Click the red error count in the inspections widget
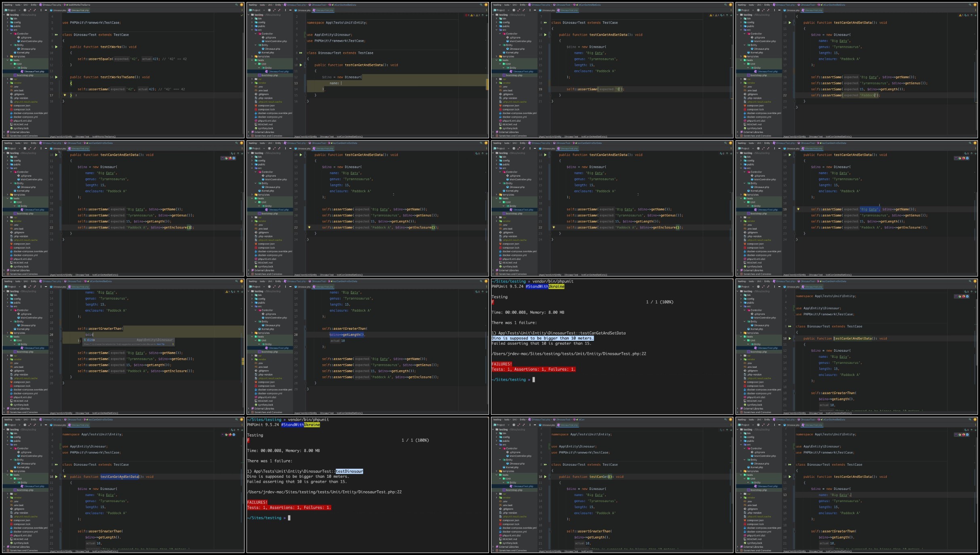Viewport: 980px width, 555px height. pyautogui.click(x=467, y=15)
